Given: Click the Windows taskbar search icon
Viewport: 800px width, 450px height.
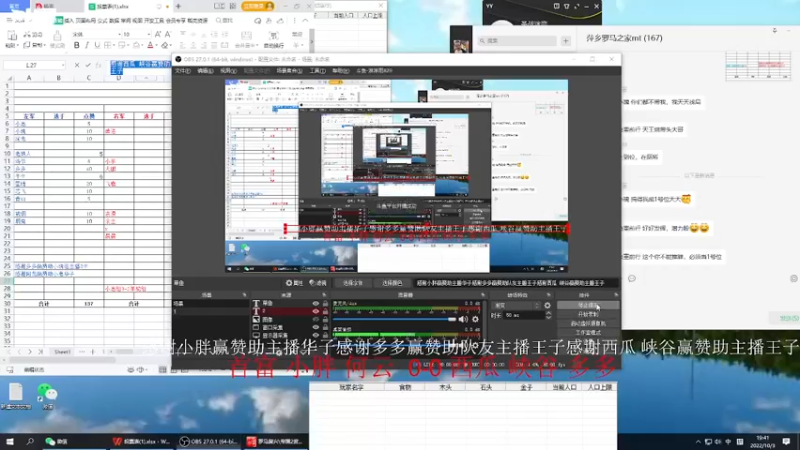Looking at the screenshot, I should tap(30, 441).
